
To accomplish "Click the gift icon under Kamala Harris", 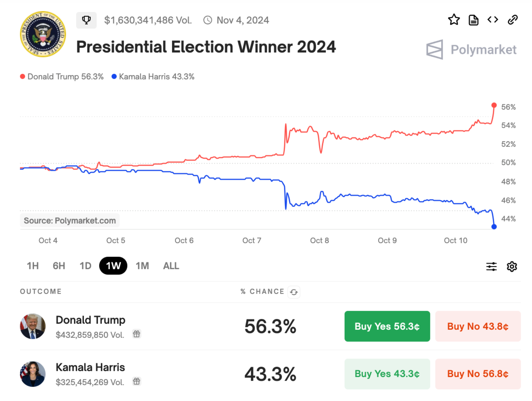I will click(136, 381).
